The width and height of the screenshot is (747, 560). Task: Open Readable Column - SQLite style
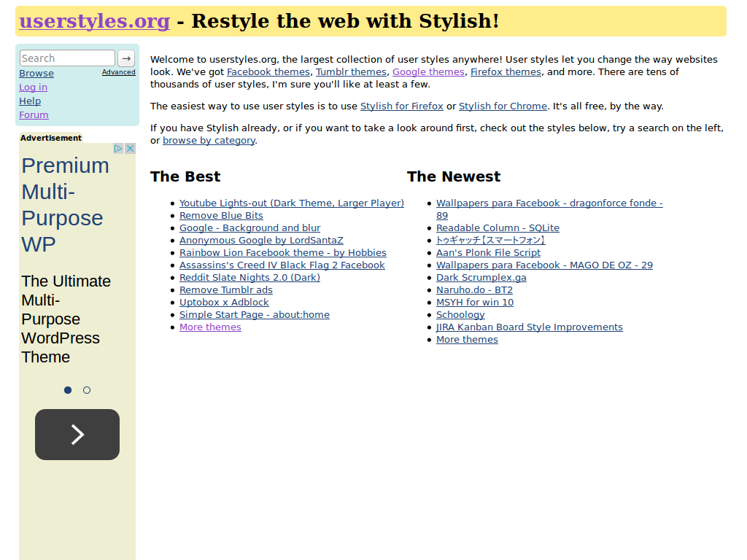[498, 228]
